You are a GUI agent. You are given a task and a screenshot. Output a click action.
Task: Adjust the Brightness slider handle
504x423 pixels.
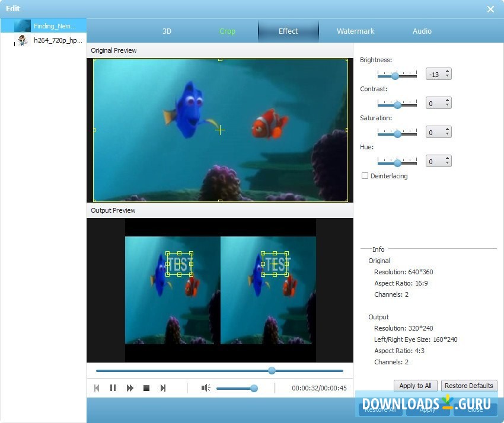[395, 76]
